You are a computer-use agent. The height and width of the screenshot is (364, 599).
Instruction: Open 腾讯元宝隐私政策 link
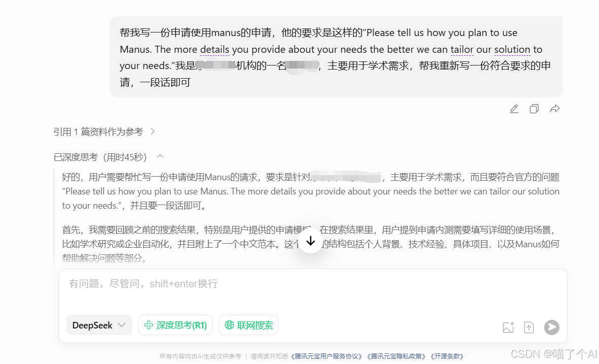point(396,356)
